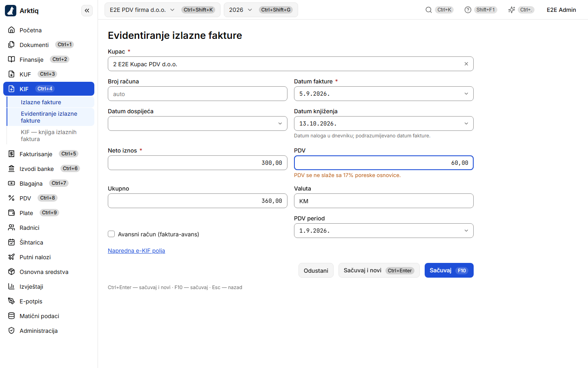Screen dimensions: 588x368
Task: Click the KUF document icon
Action: tap(11, 74)
